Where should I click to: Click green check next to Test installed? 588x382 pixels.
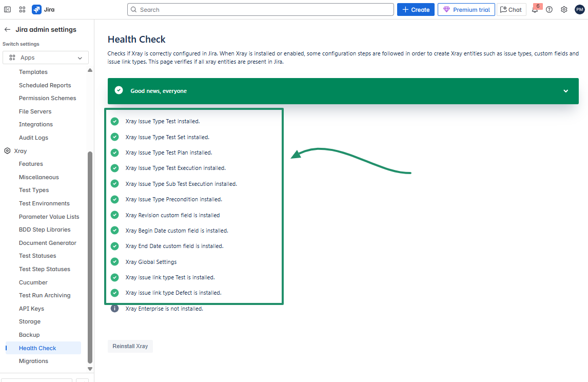point(115,121)
